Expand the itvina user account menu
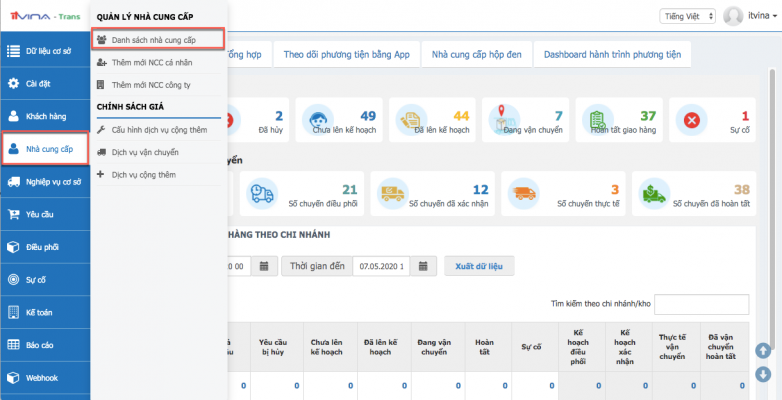 (759, 16)
